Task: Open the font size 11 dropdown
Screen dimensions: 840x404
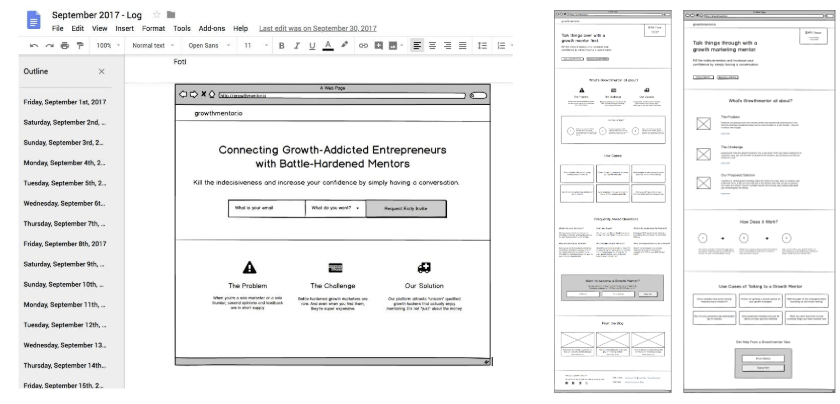Action: (x=255, y=46)
